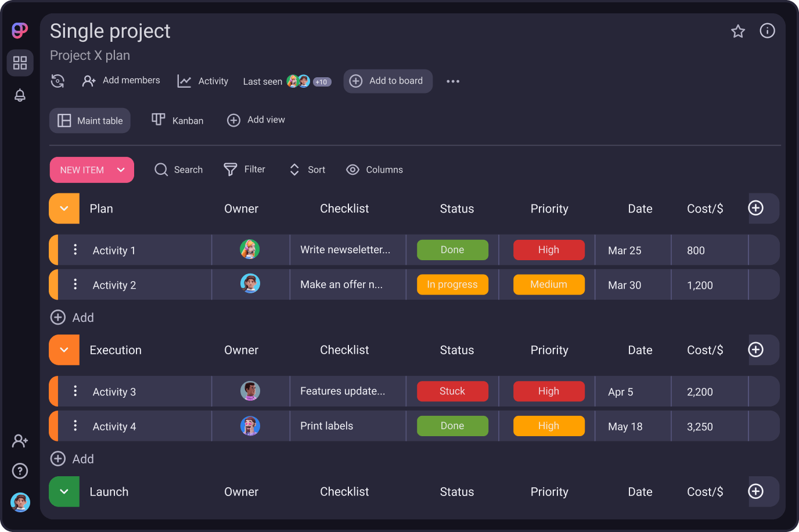Open project info via the info icon

pos(767,31)
